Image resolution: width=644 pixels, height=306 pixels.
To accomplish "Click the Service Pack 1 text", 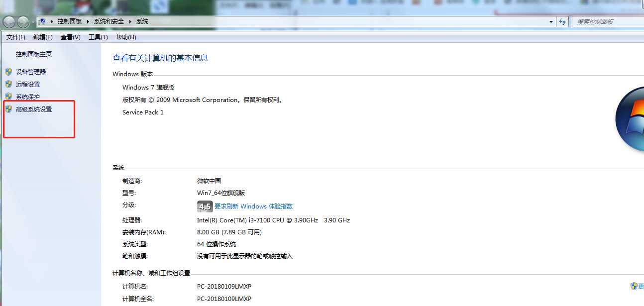I will (x=143, y=112).
